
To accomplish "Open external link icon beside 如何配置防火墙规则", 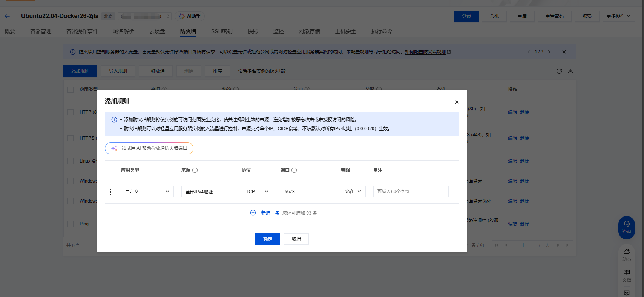I will coord(449,52).
